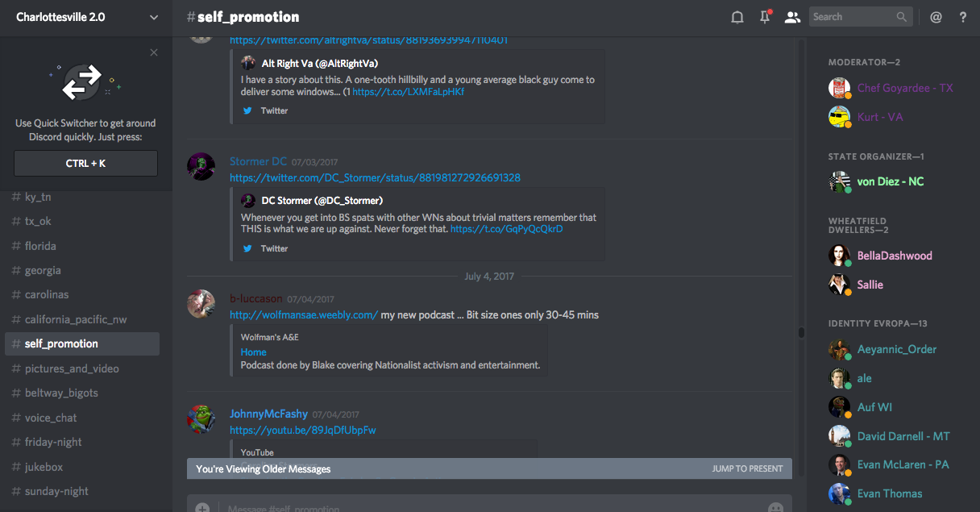This screenshot has width=980, height=512.
Task: Open the wolfmansae.weebly.com link
Action: (304, 314)
